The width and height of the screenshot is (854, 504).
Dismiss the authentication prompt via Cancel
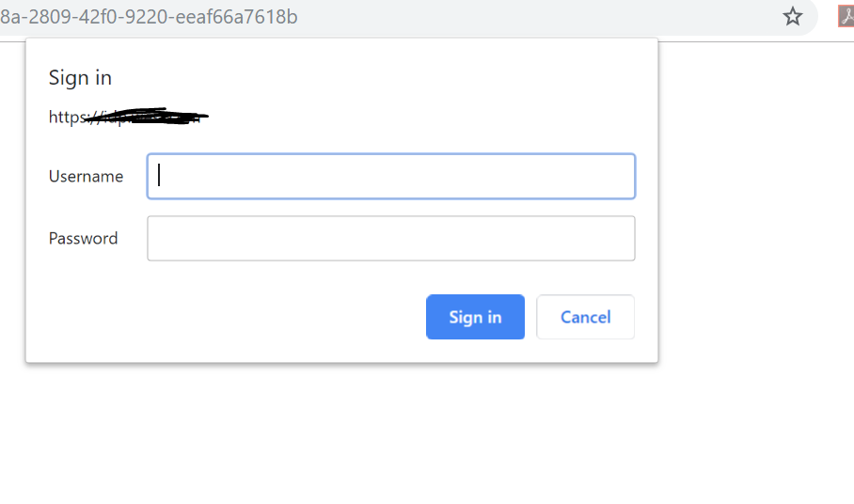[x=585, y=317]
